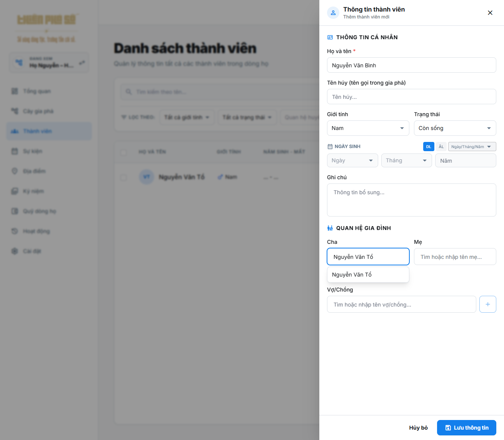
Task: Click the plus button to add spouse
Action: [488, 304]
